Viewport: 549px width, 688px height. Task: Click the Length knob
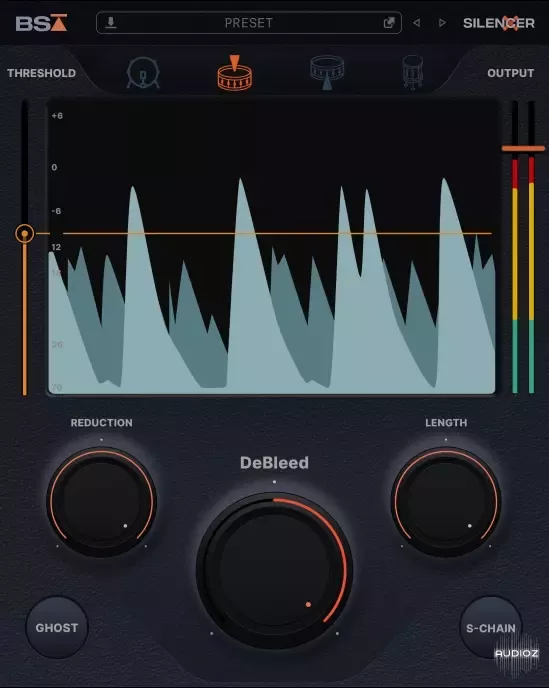coord(446,502)
